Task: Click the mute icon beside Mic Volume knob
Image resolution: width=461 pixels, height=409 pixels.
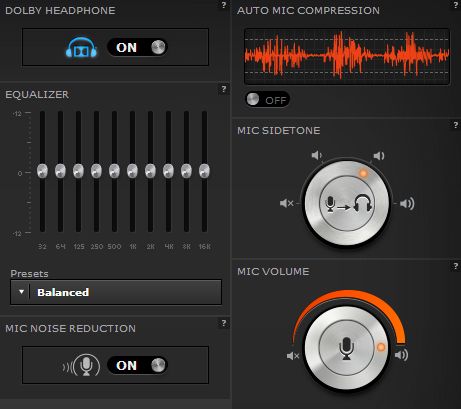Action: point(293,356)
